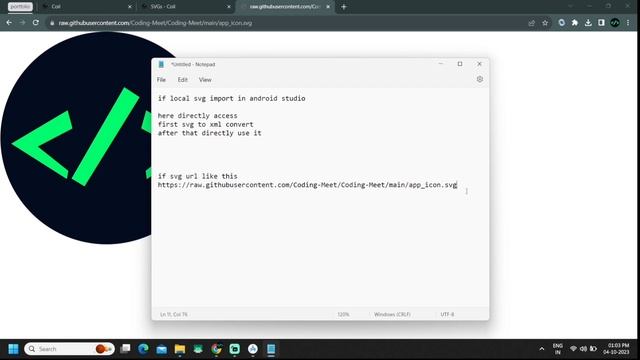Click the line 'if svg url like this'
This screenshot has height=360, width=640.
click(198, 176)
